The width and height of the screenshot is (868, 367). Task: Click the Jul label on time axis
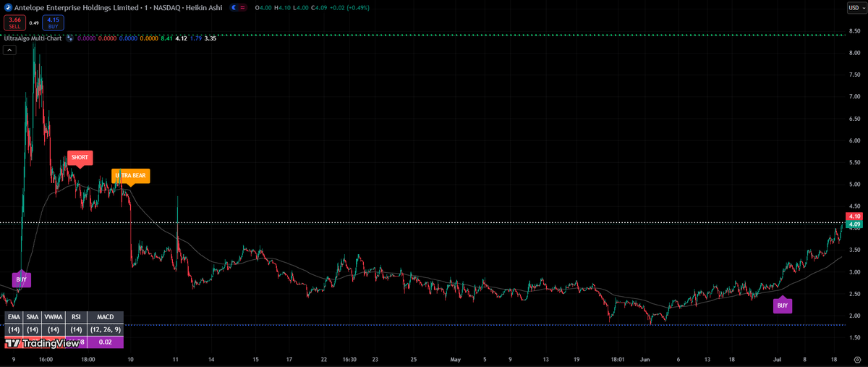coord(778,359)
